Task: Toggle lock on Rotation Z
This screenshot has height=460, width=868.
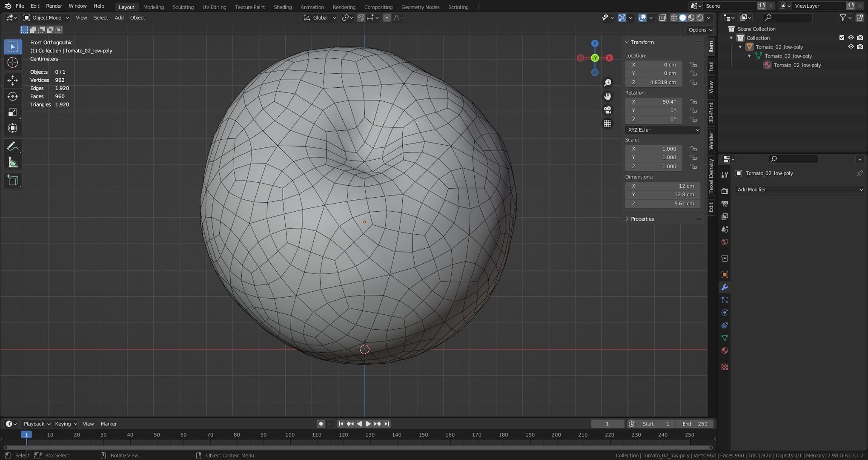Action: (x=693, y=120)
